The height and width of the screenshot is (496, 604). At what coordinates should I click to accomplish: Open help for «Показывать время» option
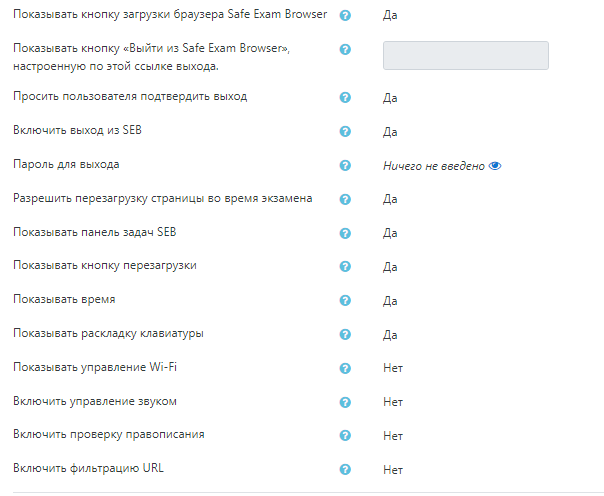coord(345,300)
